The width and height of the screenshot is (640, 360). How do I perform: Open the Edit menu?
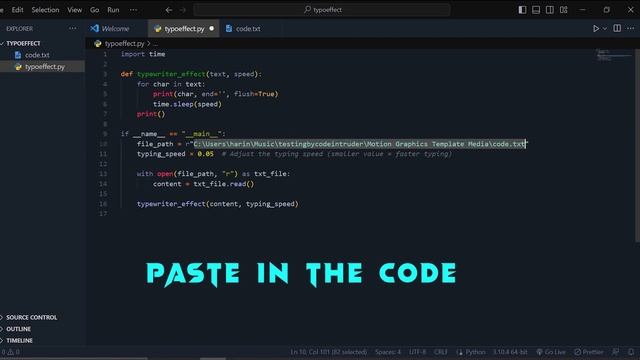(17, 10)
